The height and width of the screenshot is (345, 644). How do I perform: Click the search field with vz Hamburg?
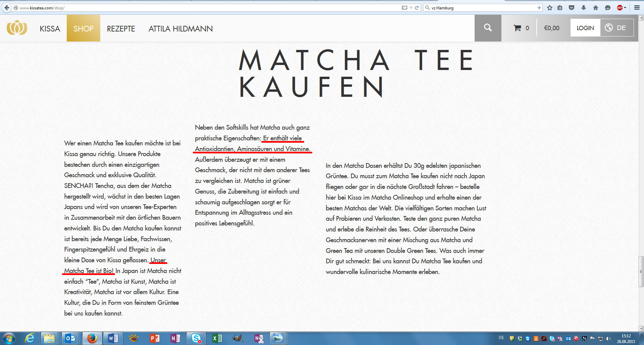(483, 8)
